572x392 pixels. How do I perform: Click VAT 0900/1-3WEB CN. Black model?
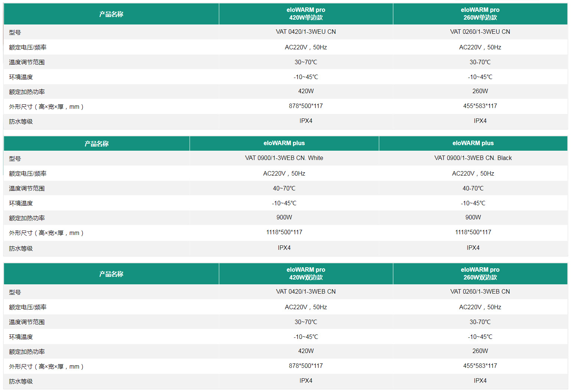click(x=473, y=158)
